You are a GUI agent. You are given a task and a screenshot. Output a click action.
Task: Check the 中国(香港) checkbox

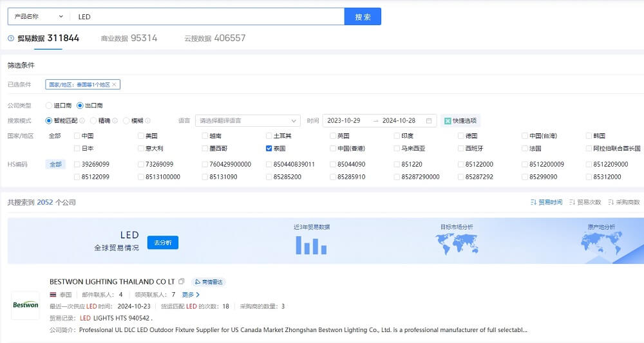[x=333, y=149]
